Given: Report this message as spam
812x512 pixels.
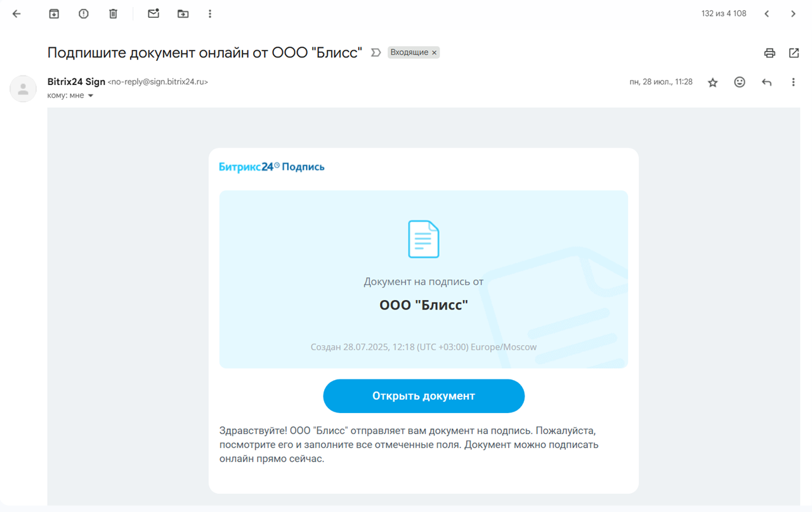Looking at the screenshot, I should 84,14.
